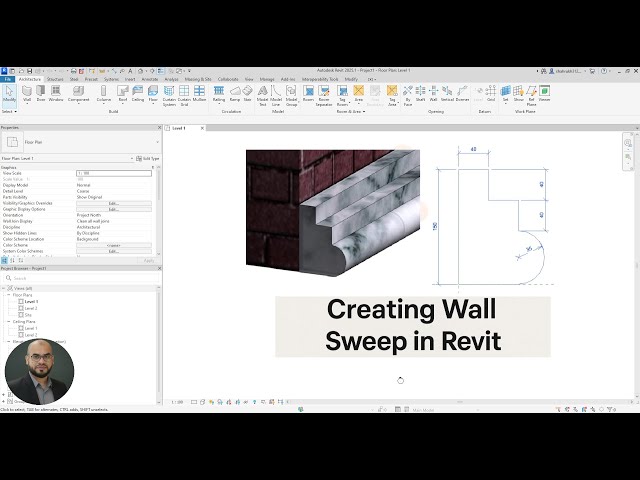
Task: Collapse the Ceiling Plans tree node
Action: tap(9, 322)
